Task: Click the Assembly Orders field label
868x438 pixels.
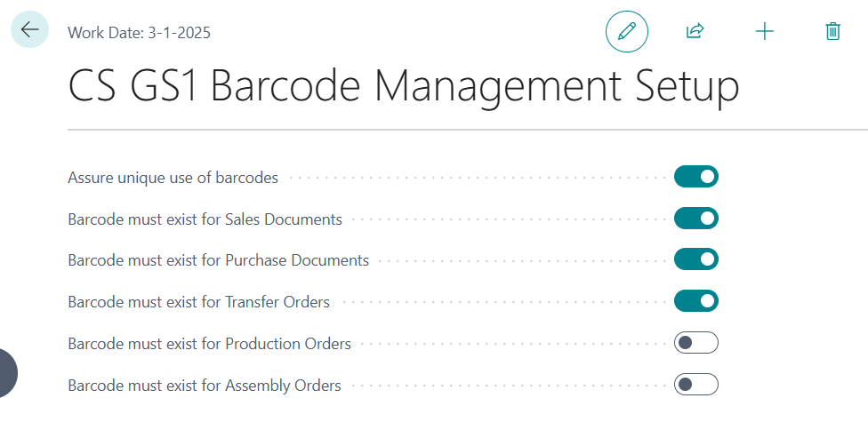Action: pyautogui.click(x=204, y=386)
